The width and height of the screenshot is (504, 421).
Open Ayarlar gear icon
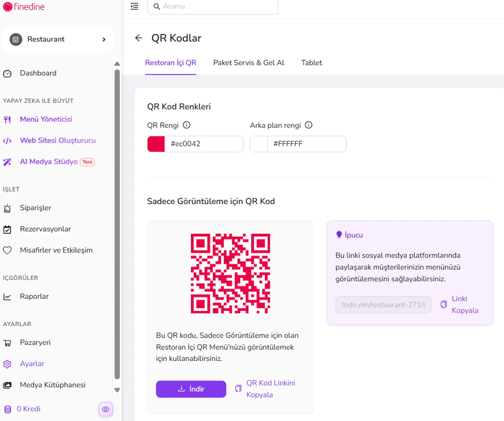[7, 364]
